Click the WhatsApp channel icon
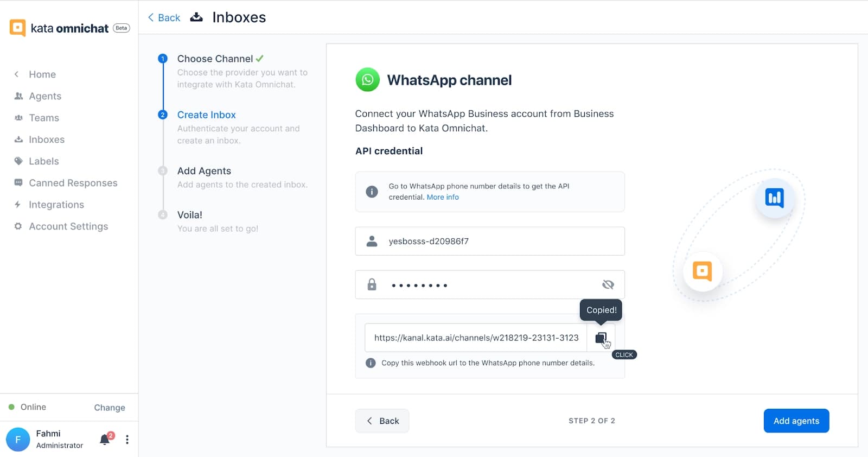Image resolution: width=868 pixels, height=457 pixels. click(367, 80)
